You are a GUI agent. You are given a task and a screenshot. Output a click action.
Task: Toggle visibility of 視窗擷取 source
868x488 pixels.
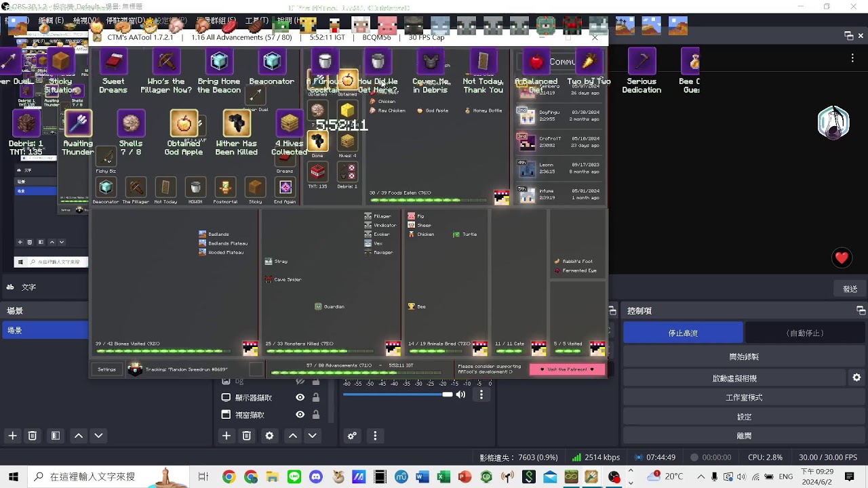pos(300,415)
